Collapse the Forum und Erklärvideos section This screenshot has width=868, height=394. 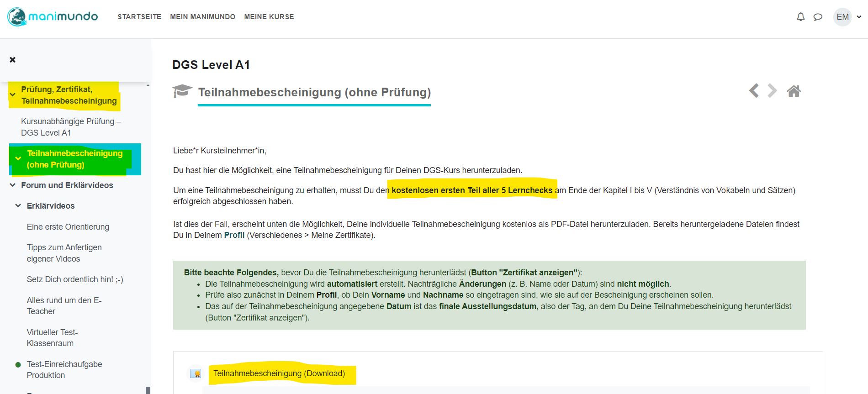[13, 185]
